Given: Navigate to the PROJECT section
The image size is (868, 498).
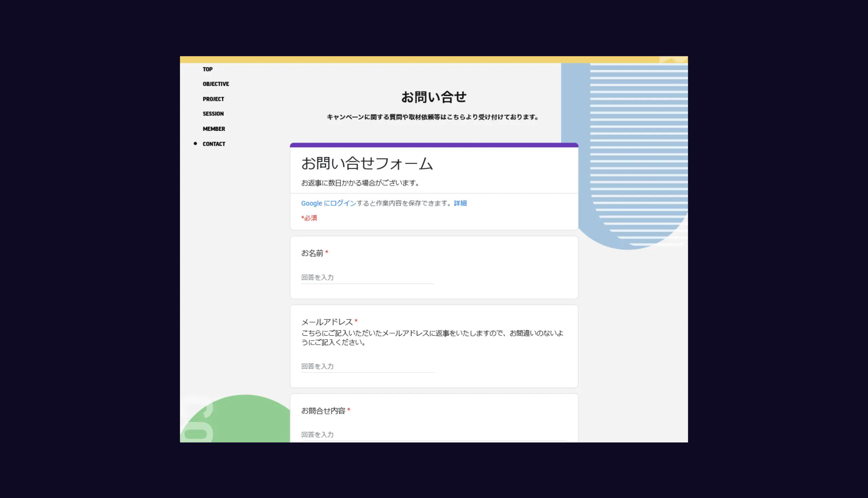Looking at the screenshot, I should (213, 99).
